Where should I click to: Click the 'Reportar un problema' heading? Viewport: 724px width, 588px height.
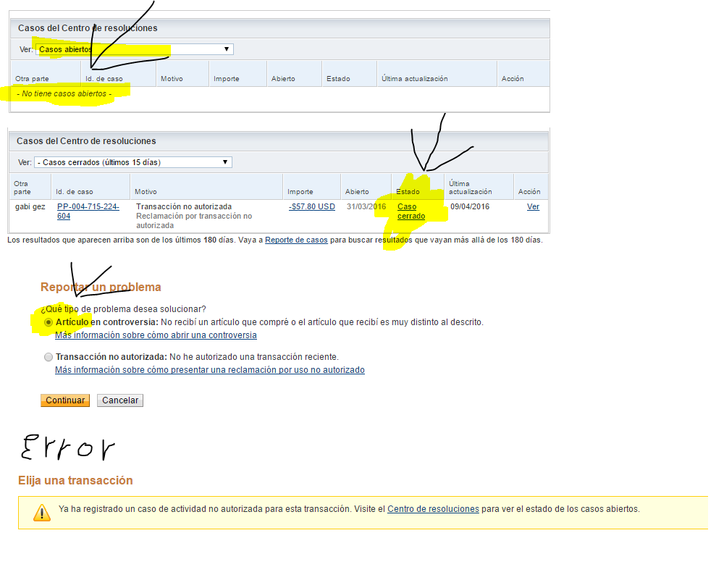[101, 287]
